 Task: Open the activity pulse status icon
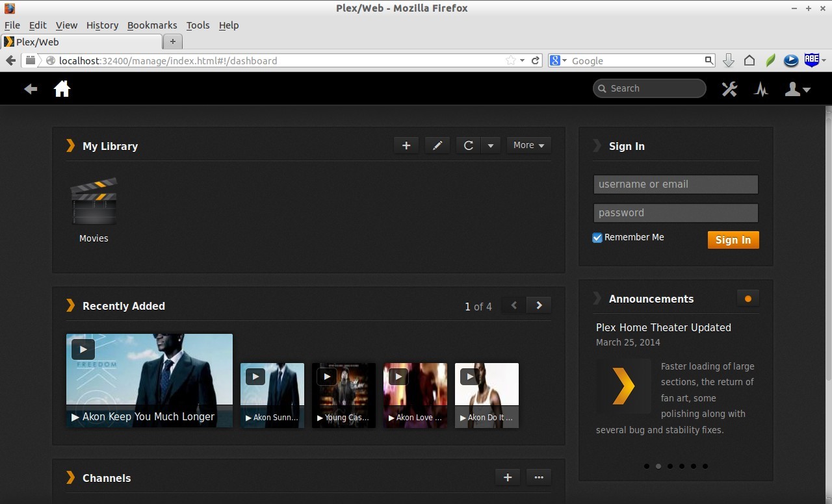pos(761,89)
